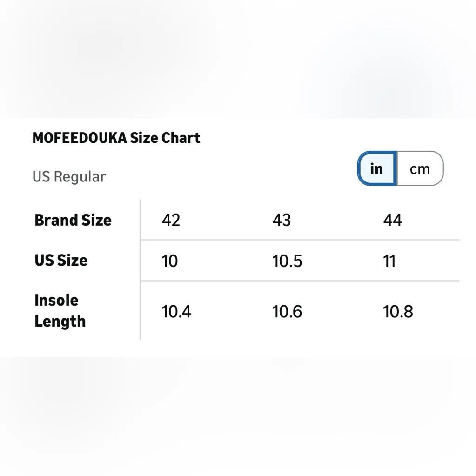
Task: Click the 10.6 insole length value
Action: [287, 311]
